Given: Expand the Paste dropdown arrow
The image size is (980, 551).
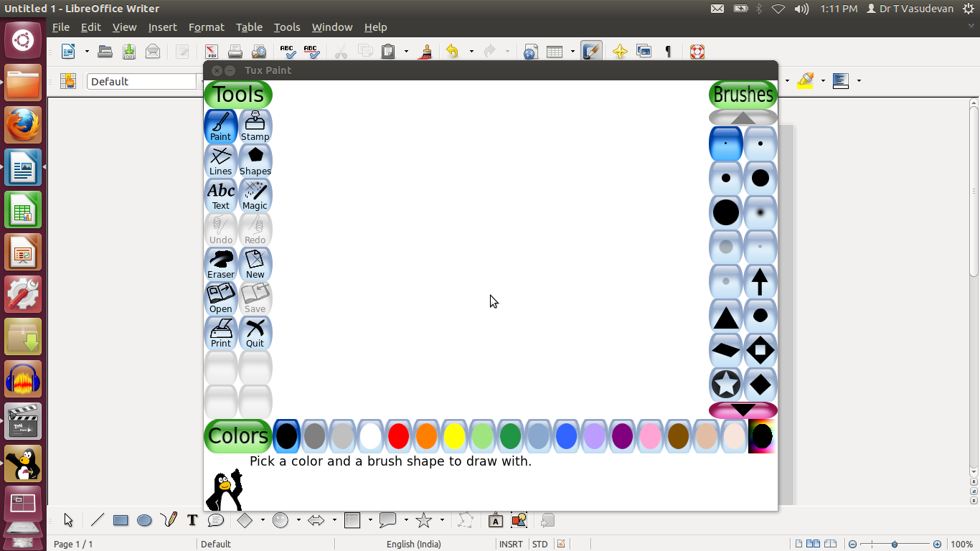Looking at the screenshot, I should [406, 52].
